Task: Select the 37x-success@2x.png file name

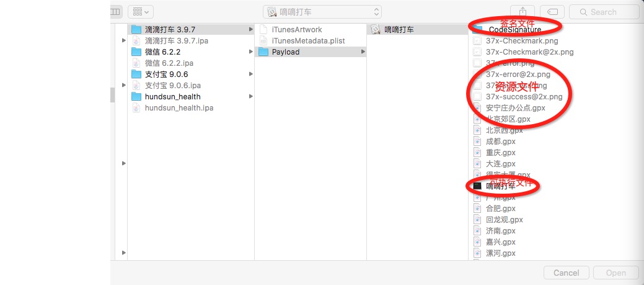Action: click(524, 97)
